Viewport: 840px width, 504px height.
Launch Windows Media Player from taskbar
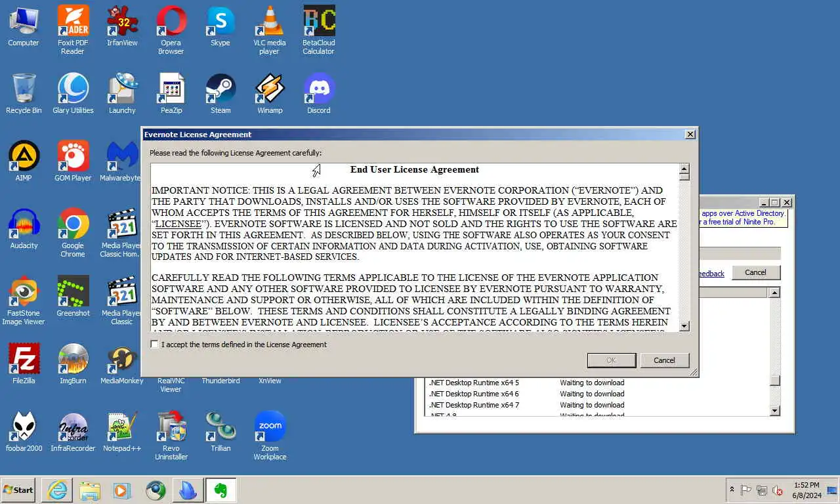tap(122, 490)
